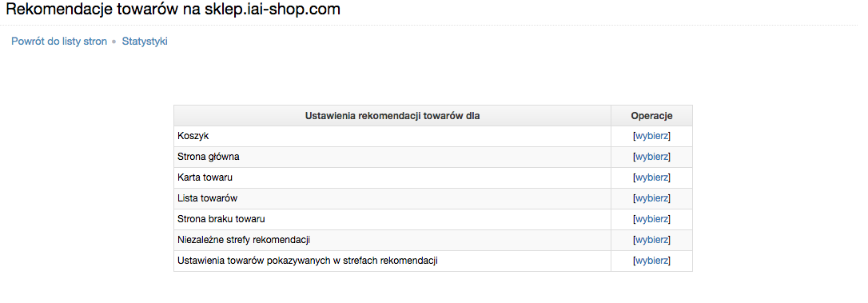Click the Strona główna row label
Image resolution: width=868 pixels, height=303 pixels.
(208, 157)
